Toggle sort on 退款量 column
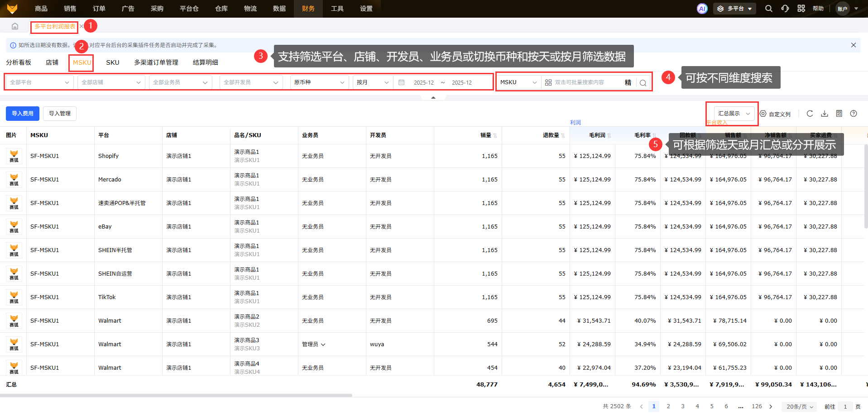Viewport: 868px width, 415px height. (x=563, y=135)
